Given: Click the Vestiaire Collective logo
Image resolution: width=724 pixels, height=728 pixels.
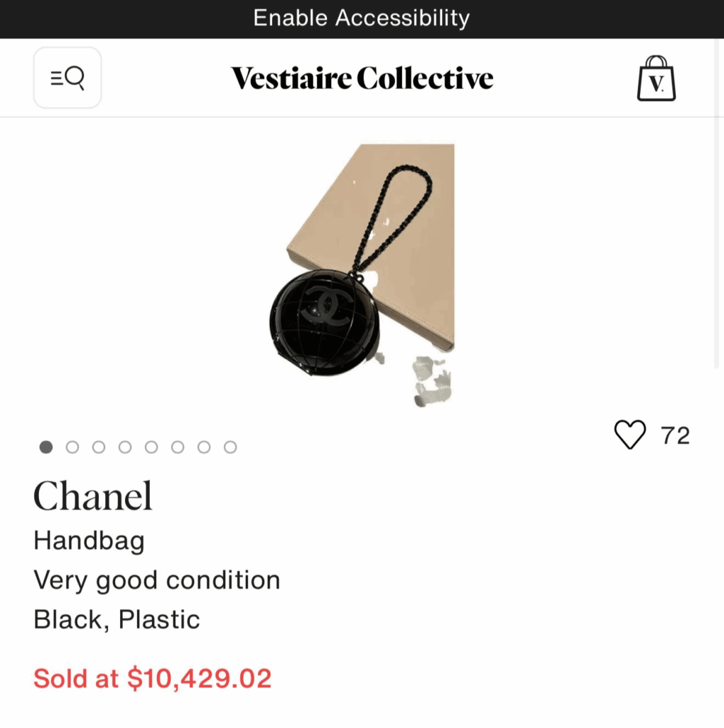Looking at the screenshot, I should click(x=362, y=78).
